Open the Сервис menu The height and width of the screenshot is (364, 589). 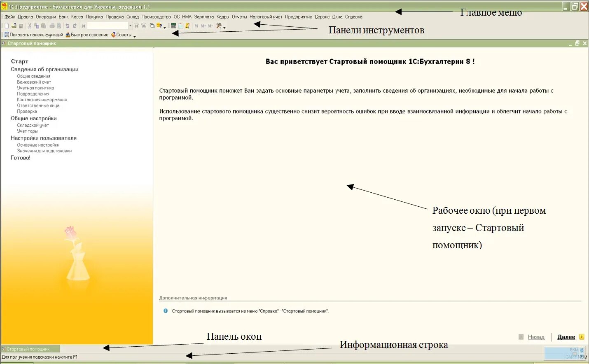[x=322, y=17]
